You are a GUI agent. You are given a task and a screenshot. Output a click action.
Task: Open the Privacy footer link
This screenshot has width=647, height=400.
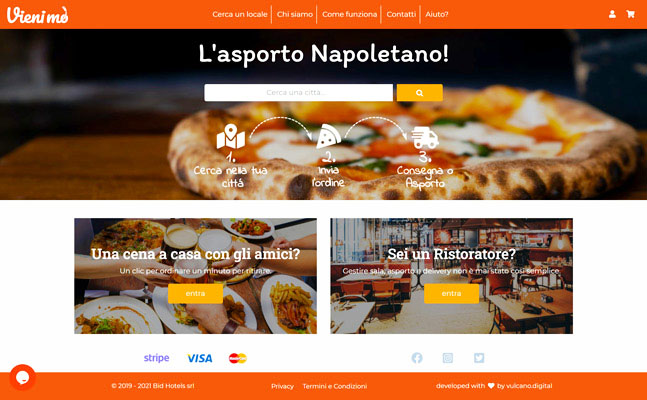click(x=282, y=386)
